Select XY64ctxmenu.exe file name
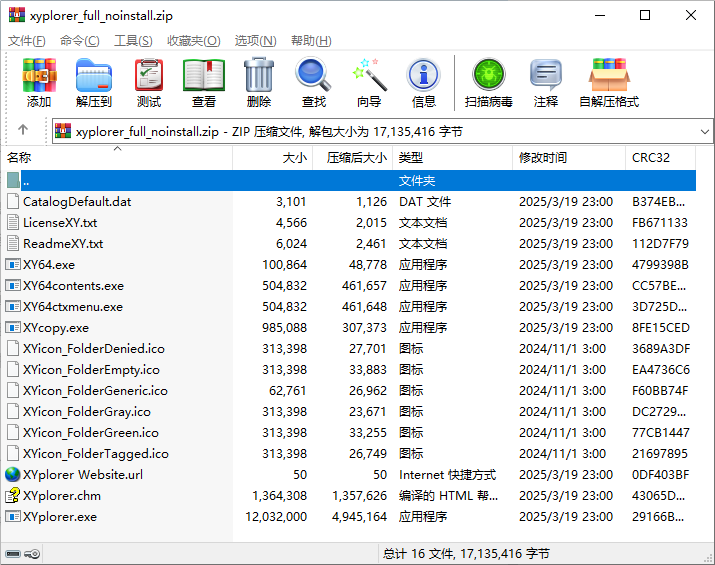The width and height of the screenshot is (715, 565). pyautogui.click(x=73, y=307)
